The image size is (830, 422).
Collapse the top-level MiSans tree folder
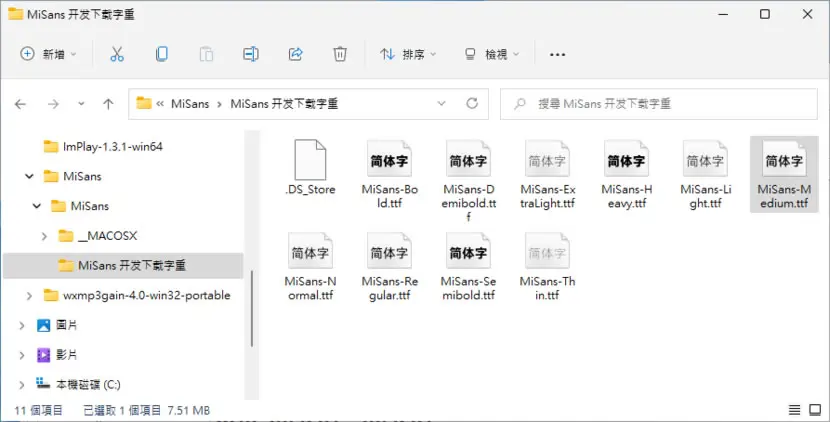(30, 176)
